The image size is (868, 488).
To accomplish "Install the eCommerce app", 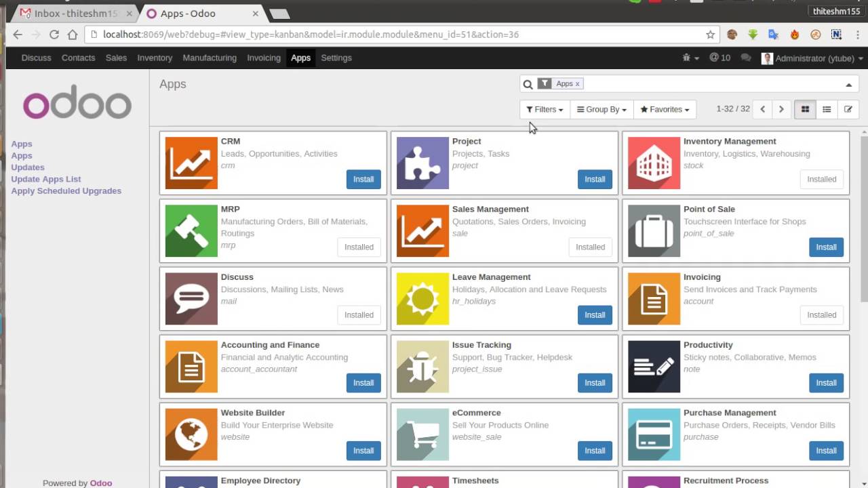I will [595, 450].
